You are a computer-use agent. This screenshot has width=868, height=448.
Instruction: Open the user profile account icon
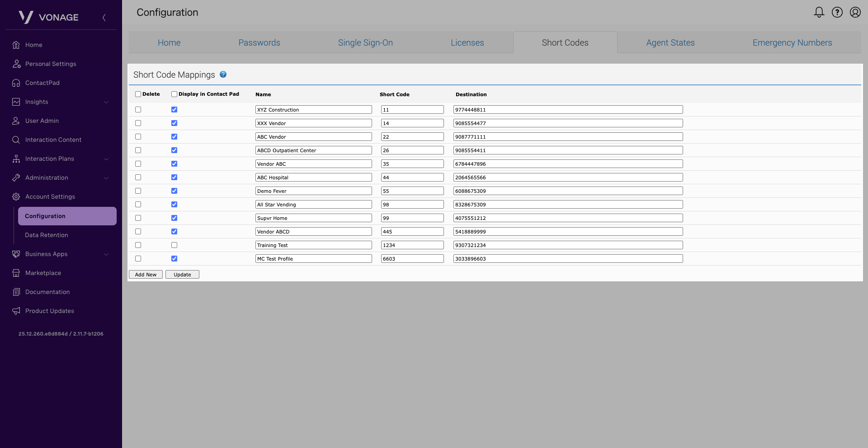(855, 12)
